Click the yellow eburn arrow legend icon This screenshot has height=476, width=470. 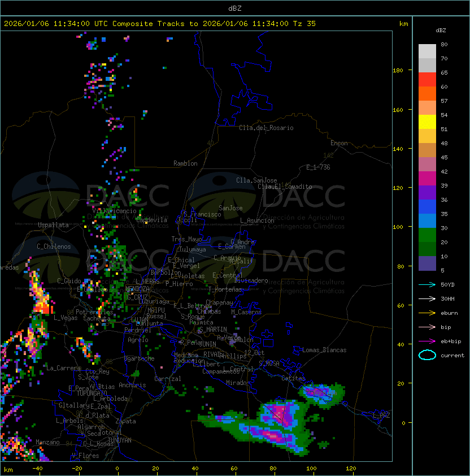coord(427,313)
